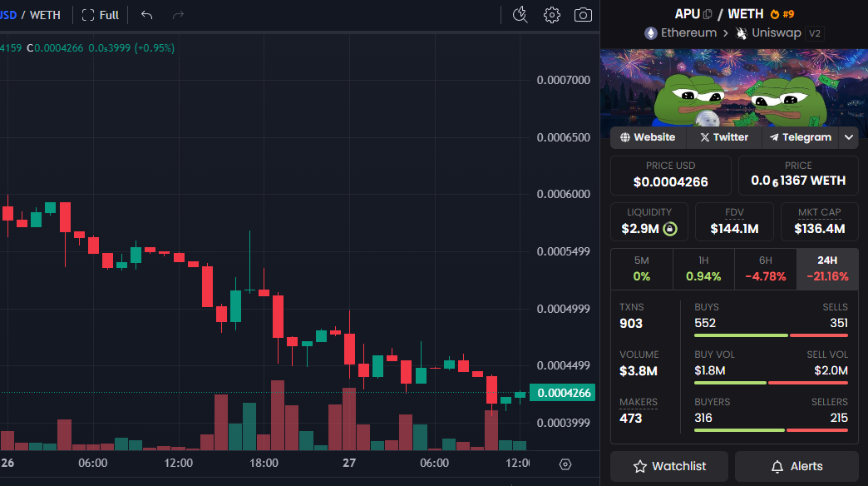This screenshot has width=868, height=486.
Task: Select the 1H stats tab
Action: coord(703,269)
